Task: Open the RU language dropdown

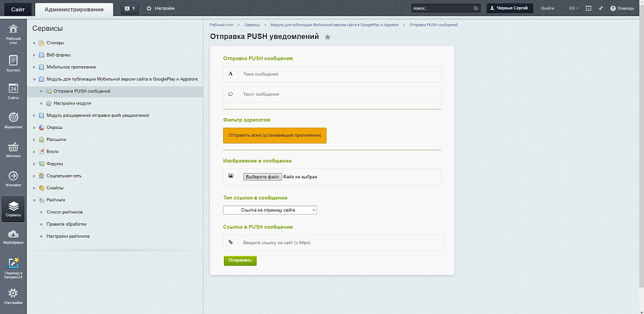Action: tap(573, 8)
